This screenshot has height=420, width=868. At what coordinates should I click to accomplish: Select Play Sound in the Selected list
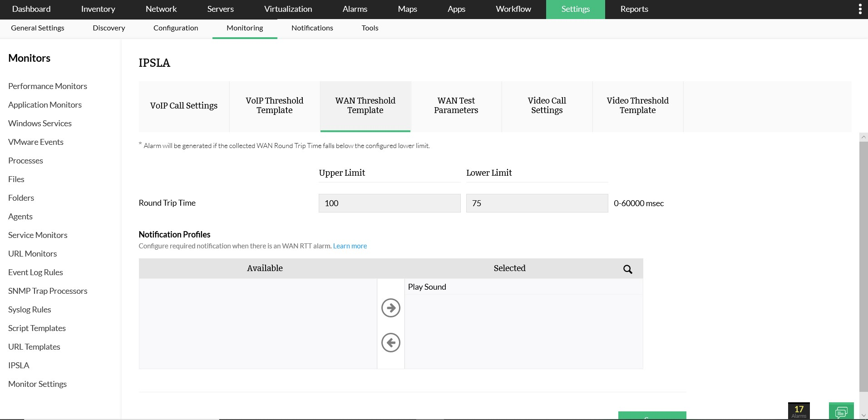click(x=426, y=287)
